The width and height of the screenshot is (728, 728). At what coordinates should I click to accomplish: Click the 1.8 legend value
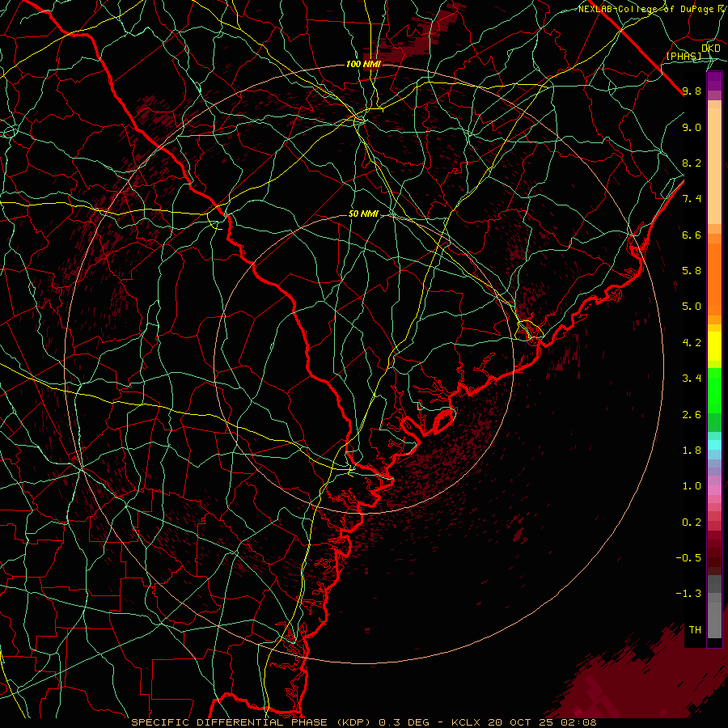click(x=692, y=451)
